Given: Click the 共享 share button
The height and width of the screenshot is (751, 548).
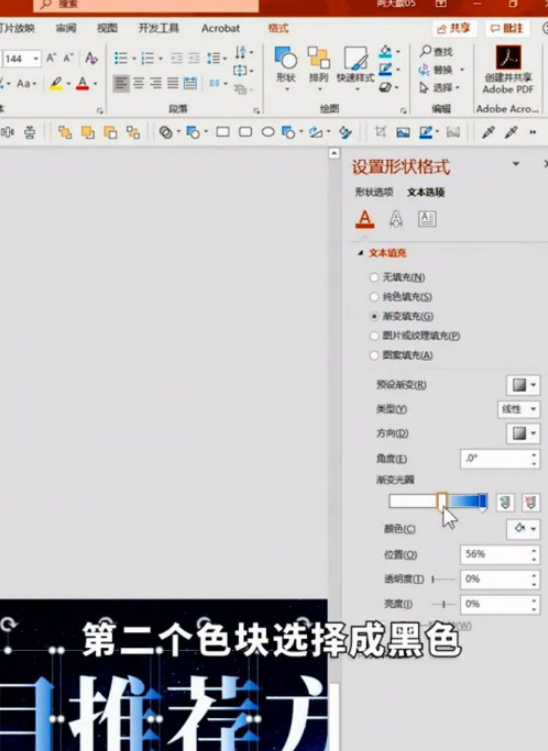Looking at the screenshot, I should coord(453,29).
